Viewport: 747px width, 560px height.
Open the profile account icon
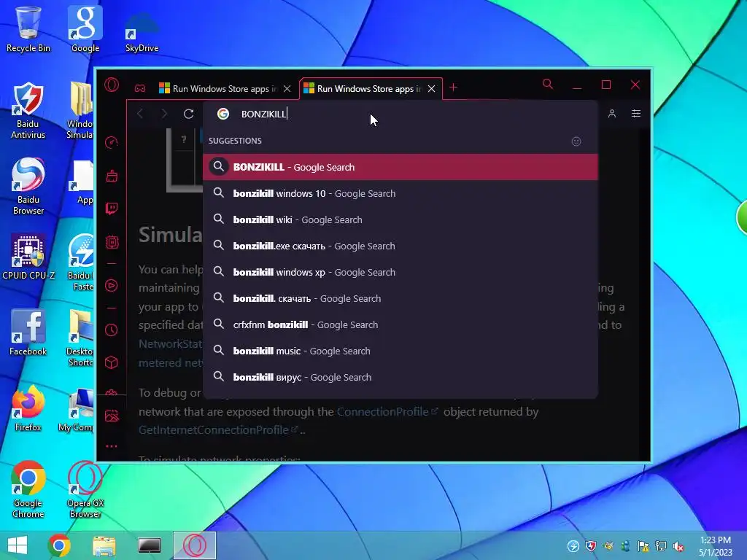(x=612, y=113)
